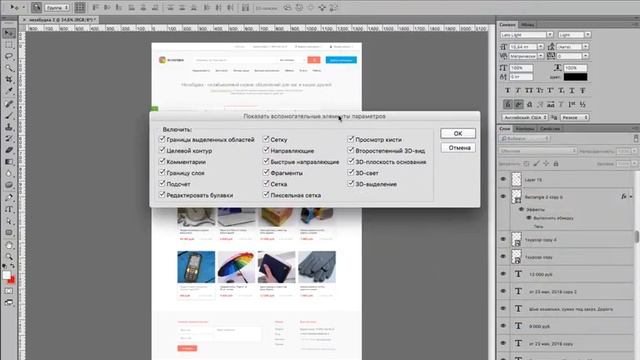Confirm the dialog with OK

(x=458, y=133)
